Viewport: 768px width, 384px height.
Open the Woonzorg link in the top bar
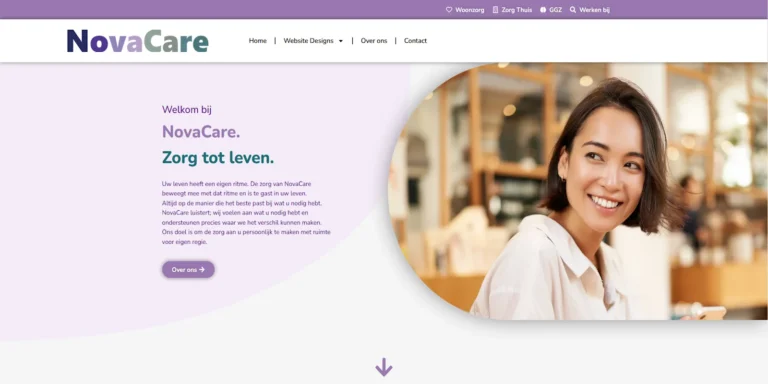[x=470, y=10]
